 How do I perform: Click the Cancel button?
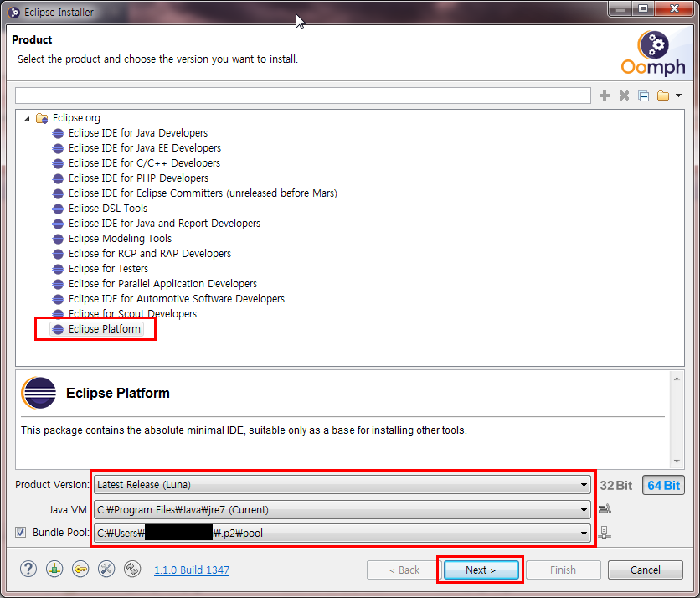645,570
